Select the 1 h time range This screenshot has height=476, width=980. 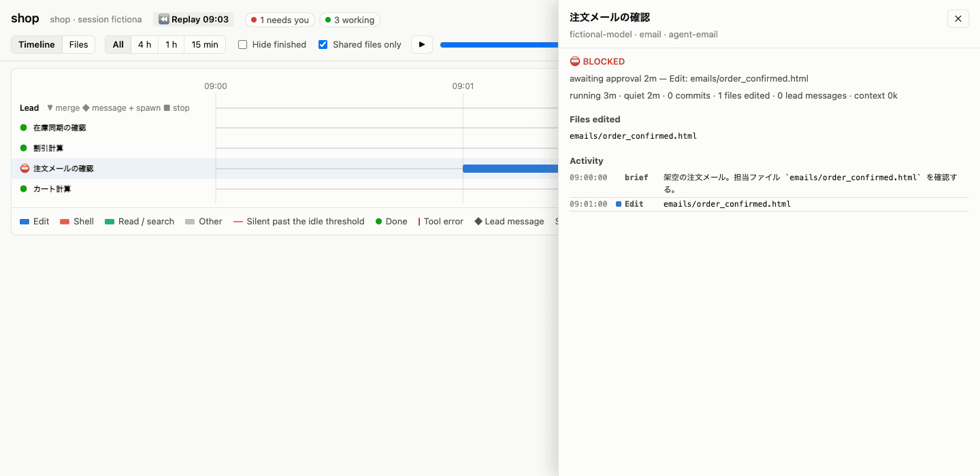171,45
